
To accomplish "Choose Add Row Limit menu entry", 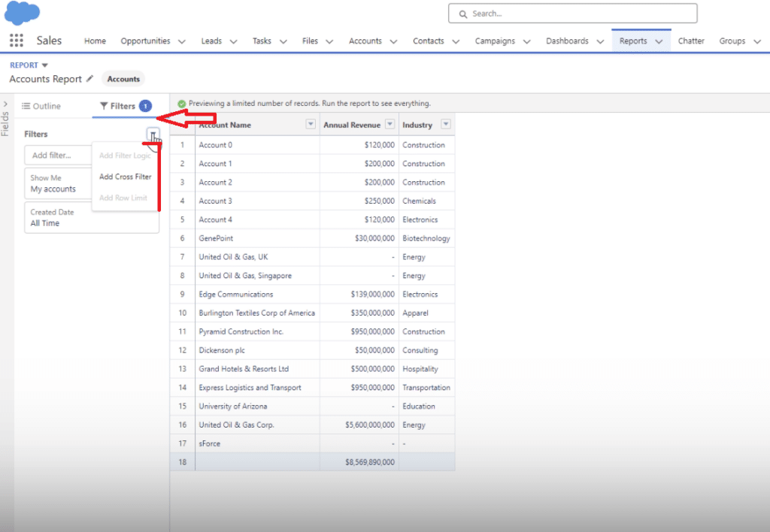I will [123, 198].
